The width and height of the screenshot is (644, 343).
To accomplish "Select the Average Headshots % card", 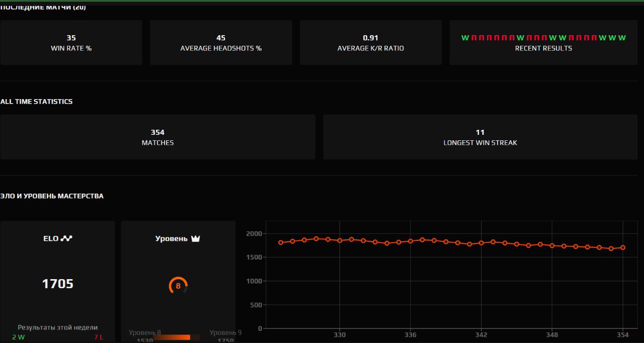I will [221, 43].
